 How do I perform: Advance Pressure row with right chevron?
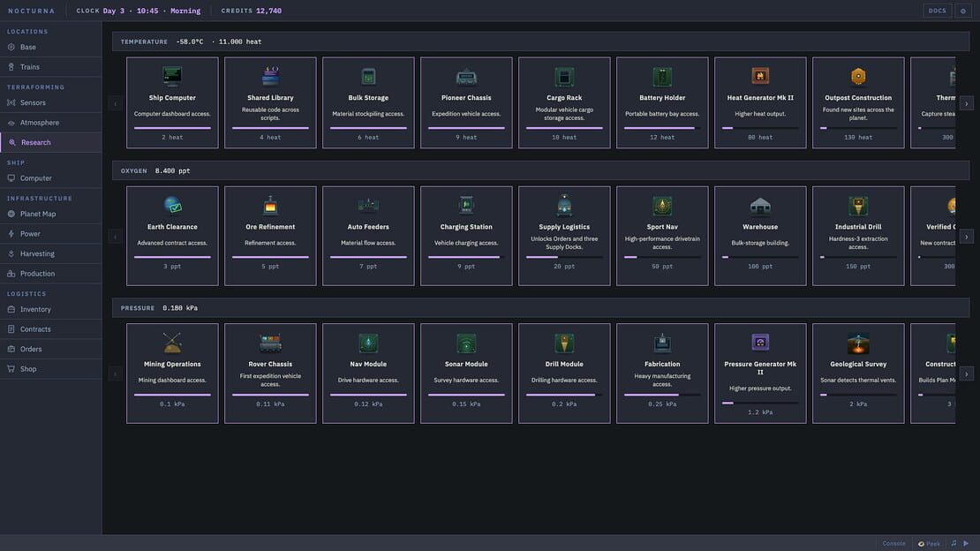pyautogui.click(x=966, y=374)
